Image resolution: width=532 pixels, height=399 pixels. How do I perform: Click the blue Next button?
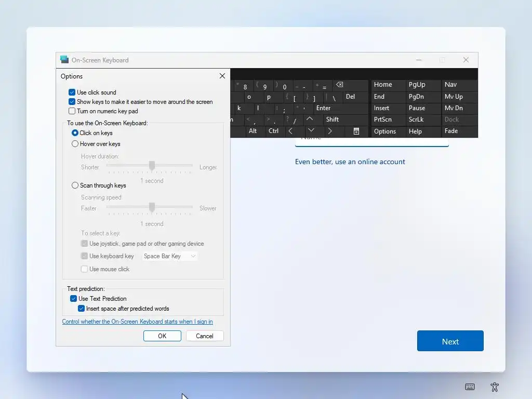pyautogui.click(x=450, y=341)
